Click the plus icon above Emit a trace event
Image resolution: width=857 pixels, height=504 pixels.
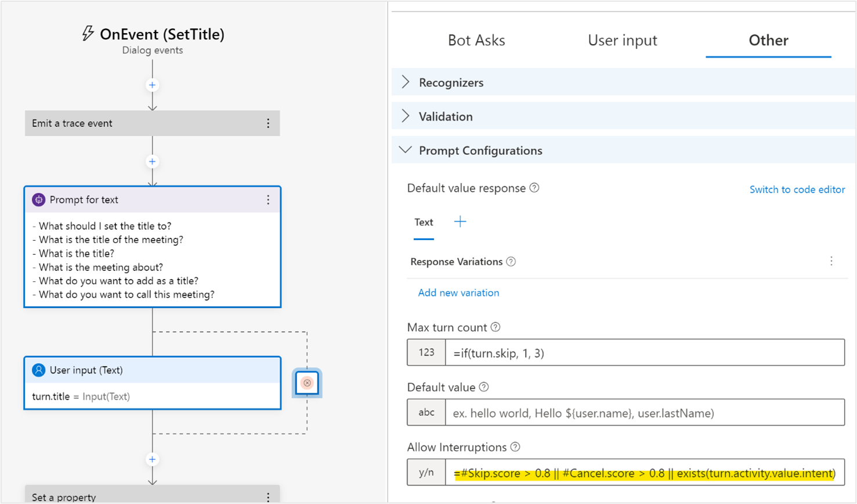point(152,85)
